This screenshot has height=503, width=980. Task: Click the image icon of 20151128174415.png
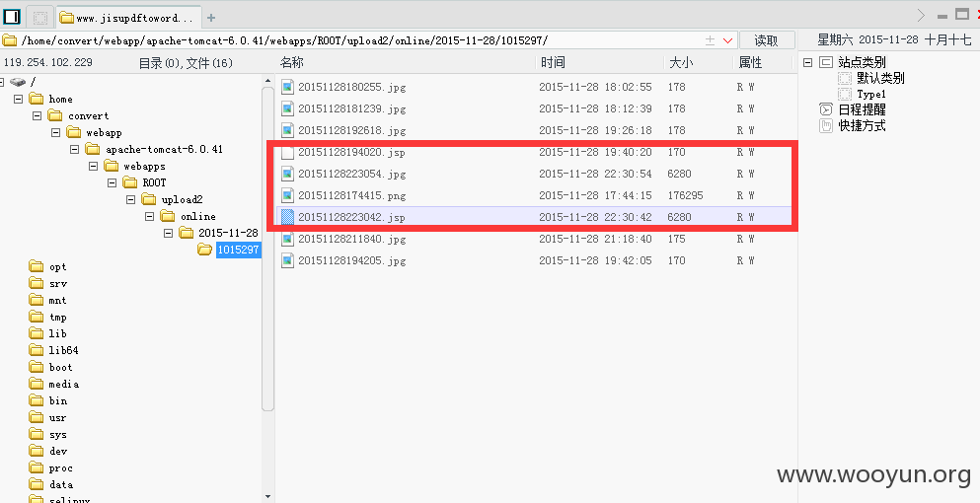(x=287, y=195)
